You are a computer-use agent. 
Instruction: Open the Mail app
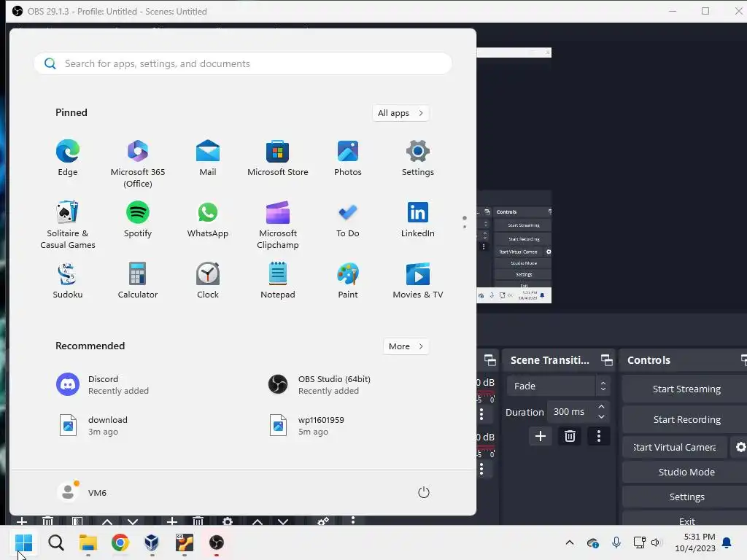[208, 158]
